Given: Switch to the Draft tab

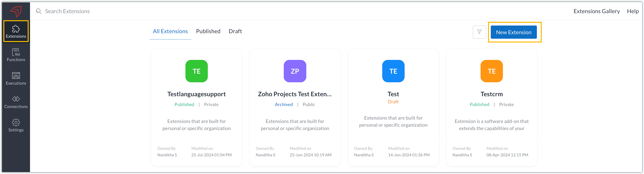Looking at the screenshot, I should click(235, 31).
